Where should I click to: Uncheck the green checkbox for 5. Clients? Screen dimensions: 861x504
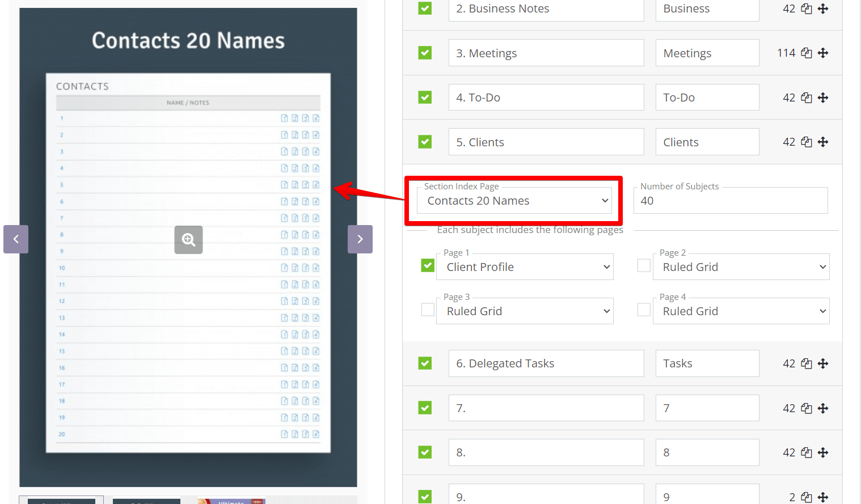click(x=425, y=141)
